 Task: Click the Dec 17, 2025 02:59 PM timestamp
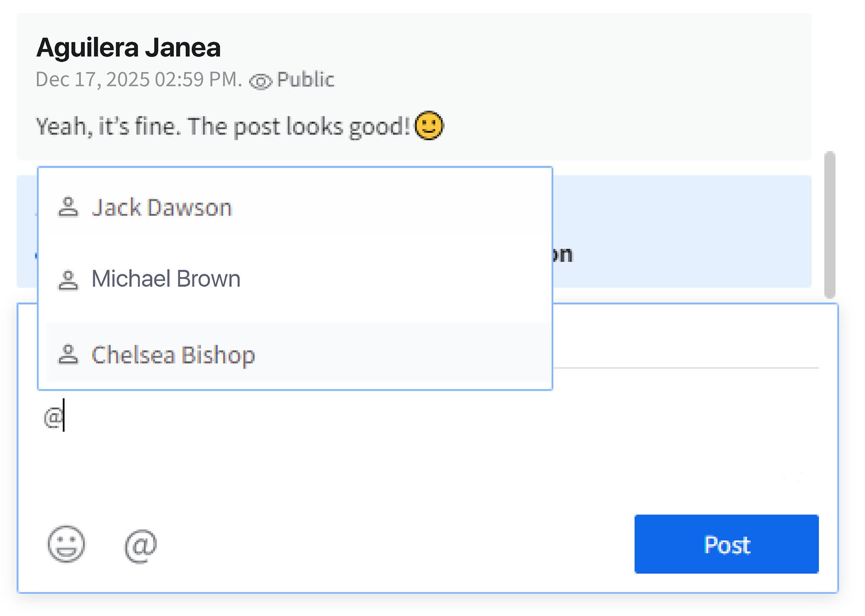[139, 80]
